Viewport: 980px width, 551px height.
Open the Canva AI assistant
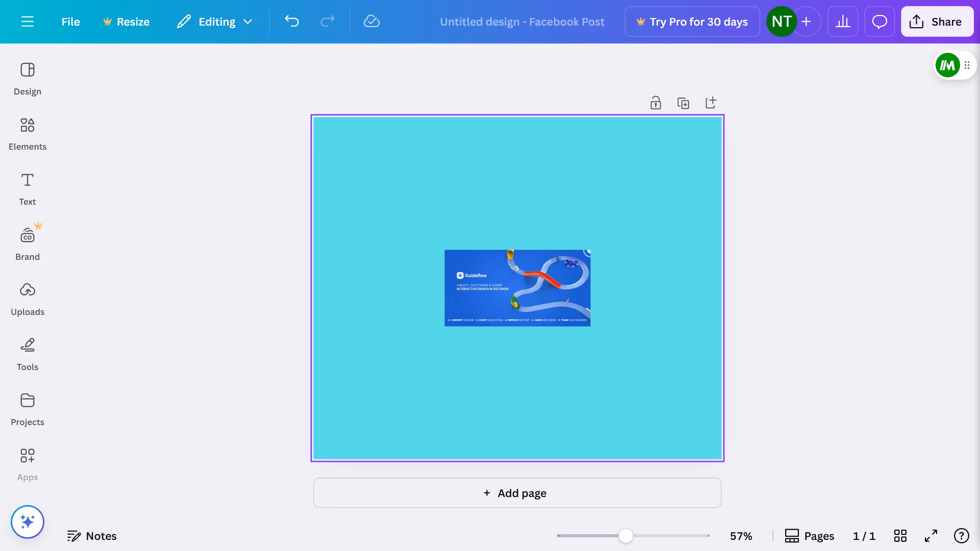[27, 521]
